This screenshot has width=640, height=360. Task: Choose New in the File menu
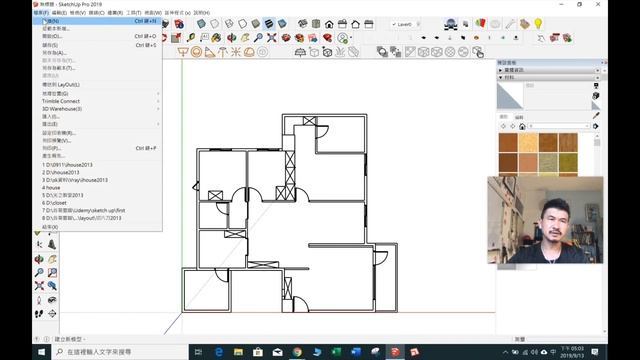tap(98, 21)
